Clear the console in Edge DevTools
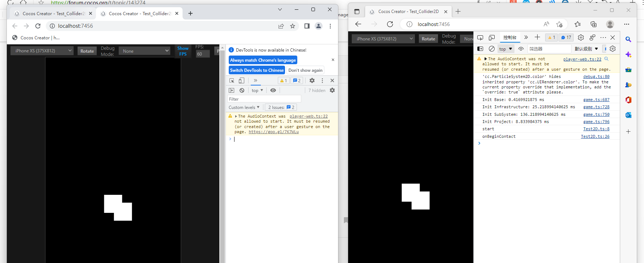644x263 pixels. [x=492, y=49]
